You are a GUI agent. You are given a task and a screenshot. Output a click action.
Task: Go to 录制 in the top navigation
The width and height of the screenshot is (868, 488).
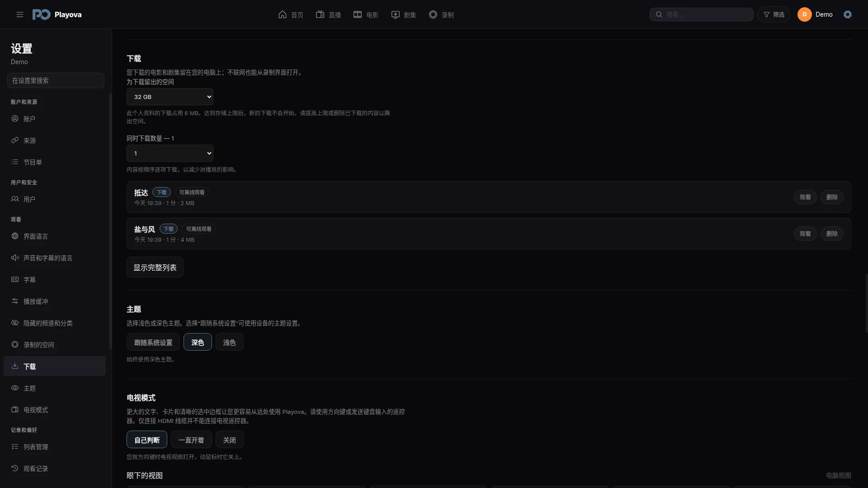click(441, 14)
